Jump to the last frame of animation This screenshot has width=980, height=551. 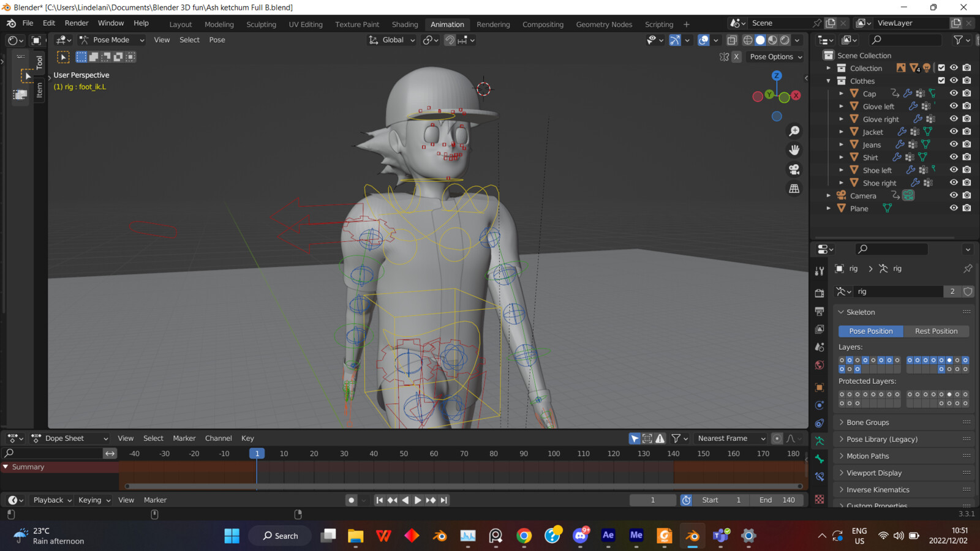(x=444, y=500)
